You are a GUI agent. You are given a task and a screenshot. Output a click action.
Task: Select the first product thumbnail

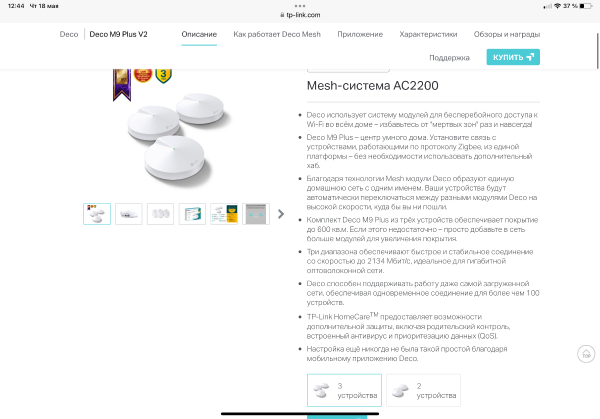pyautogui.click(x=97, y=214)
